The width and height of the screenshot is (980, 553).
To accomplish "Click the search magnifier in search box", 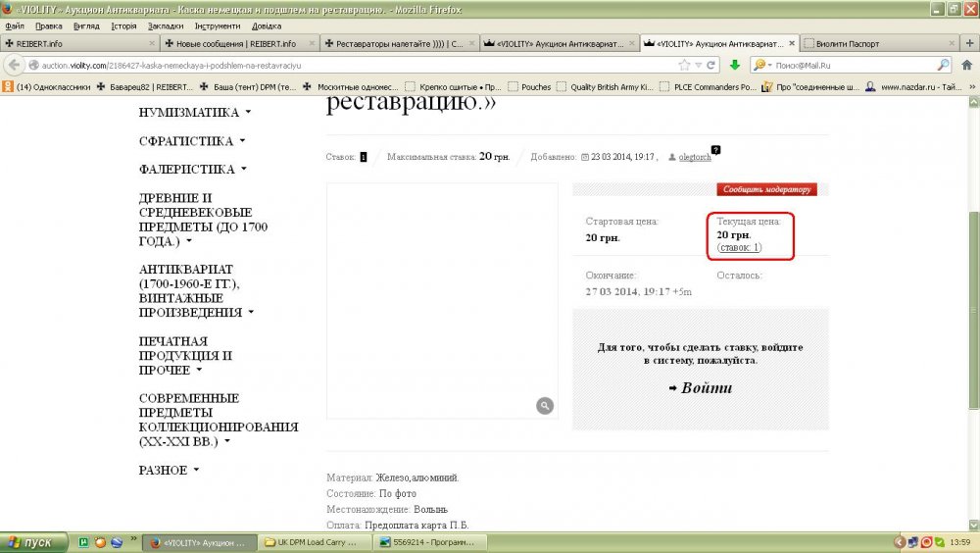I will point(943,65).
